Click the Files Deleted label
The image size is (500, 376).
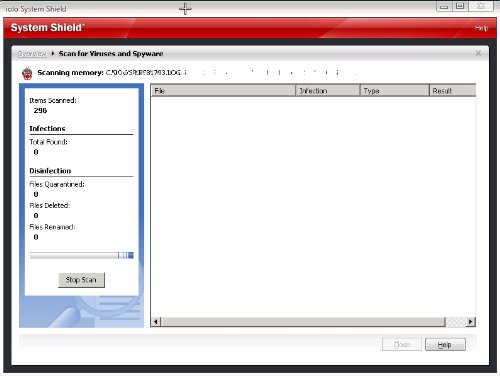click(50, 206)
